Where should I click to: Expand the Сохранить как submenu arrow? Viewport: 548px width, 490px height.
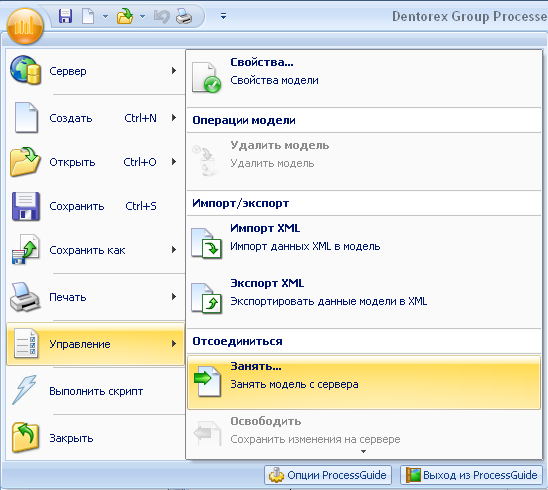click(x=174, y=250)
